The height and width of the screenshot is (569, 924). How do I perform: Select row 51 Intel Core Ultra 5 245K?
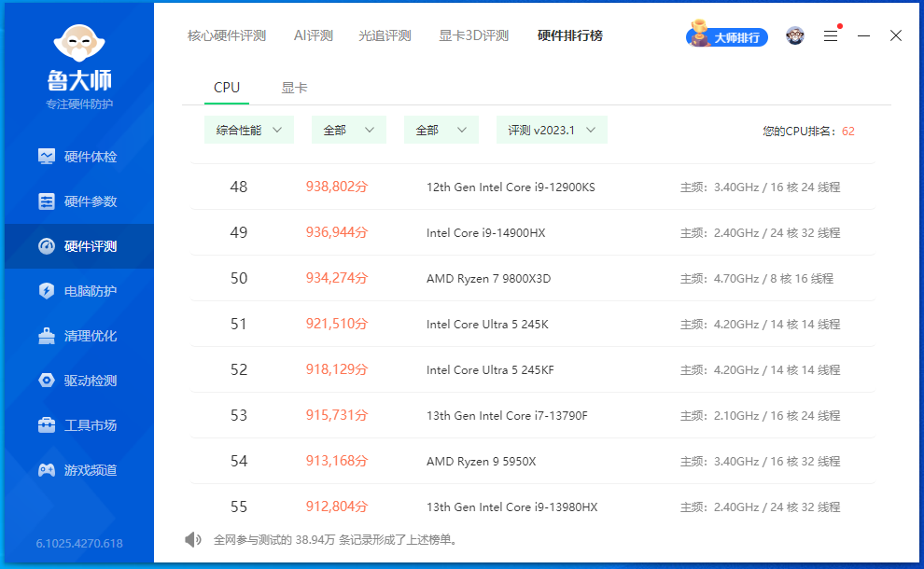[533, 324]
